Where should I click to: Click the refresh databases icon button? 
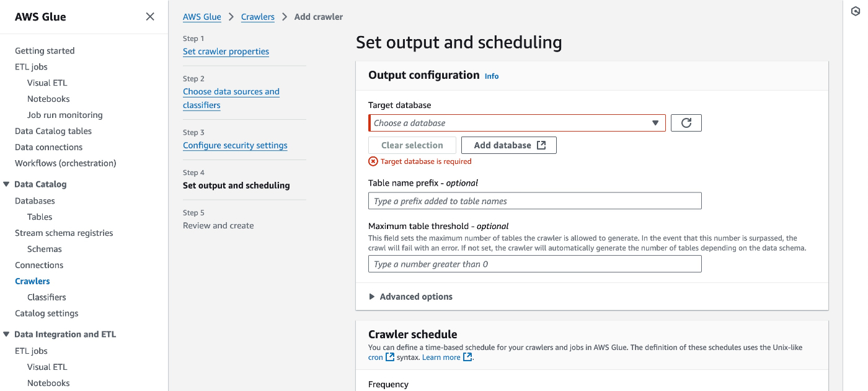pyautogui.click(x=686, y=123)
